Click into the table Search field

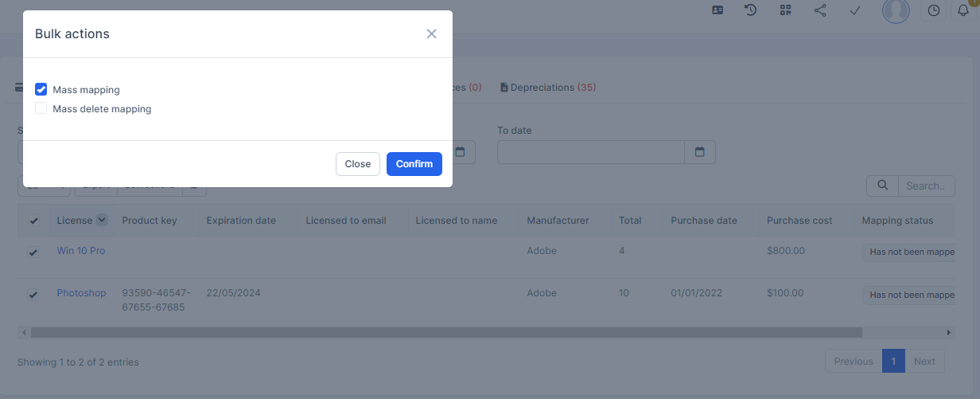tap(926, 186)
